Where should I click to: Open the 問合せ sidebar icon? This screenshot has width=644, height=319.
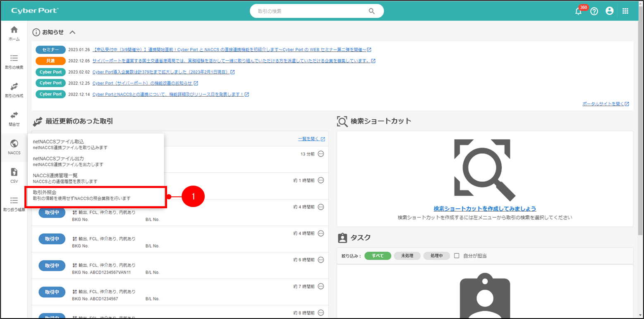(14, 118)
